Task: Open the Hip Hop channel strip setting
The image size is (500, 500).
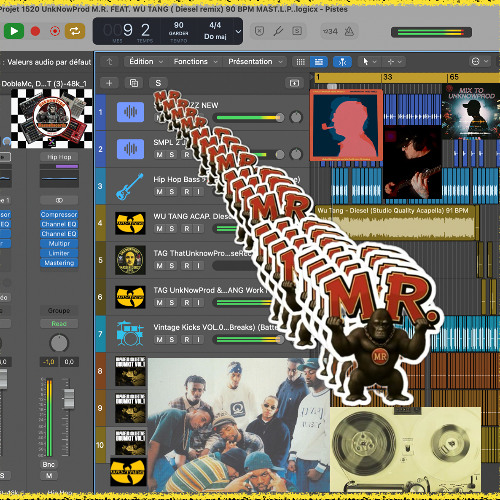Action: pos(59,157)
